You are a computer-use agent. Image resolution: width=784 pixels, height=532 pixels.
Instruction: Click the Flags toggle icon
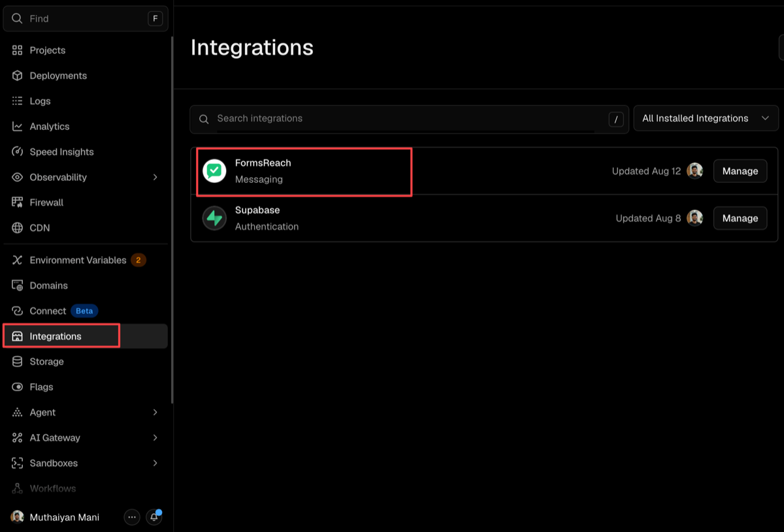pos(18,387)
